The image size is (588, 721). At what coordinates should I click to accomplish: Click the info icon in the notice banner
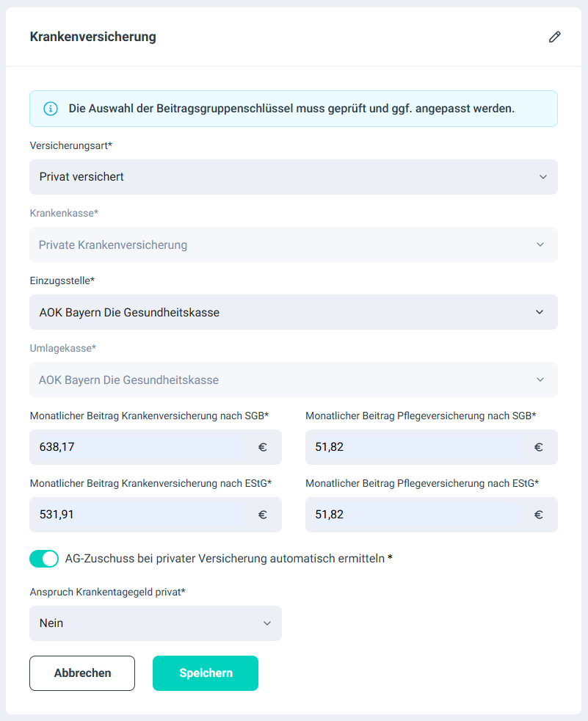(x=51, y=109)
